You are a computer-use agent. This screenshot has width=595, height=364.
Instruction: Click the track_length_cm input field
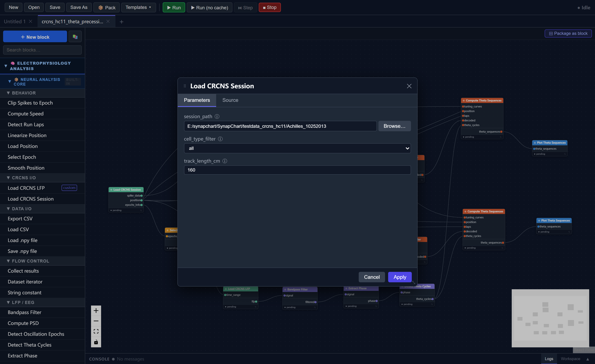point(297,170)
